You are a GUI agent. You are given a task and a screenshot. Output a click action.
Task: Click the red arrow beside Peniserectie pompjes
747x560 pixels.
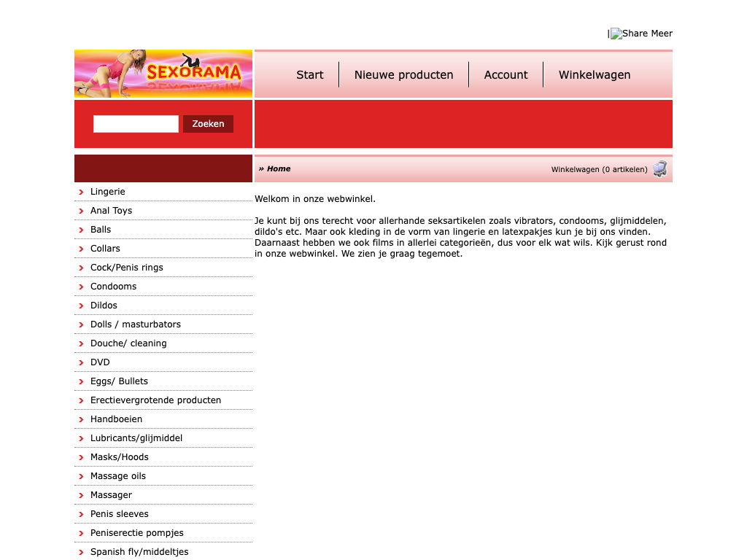(81, 533)
